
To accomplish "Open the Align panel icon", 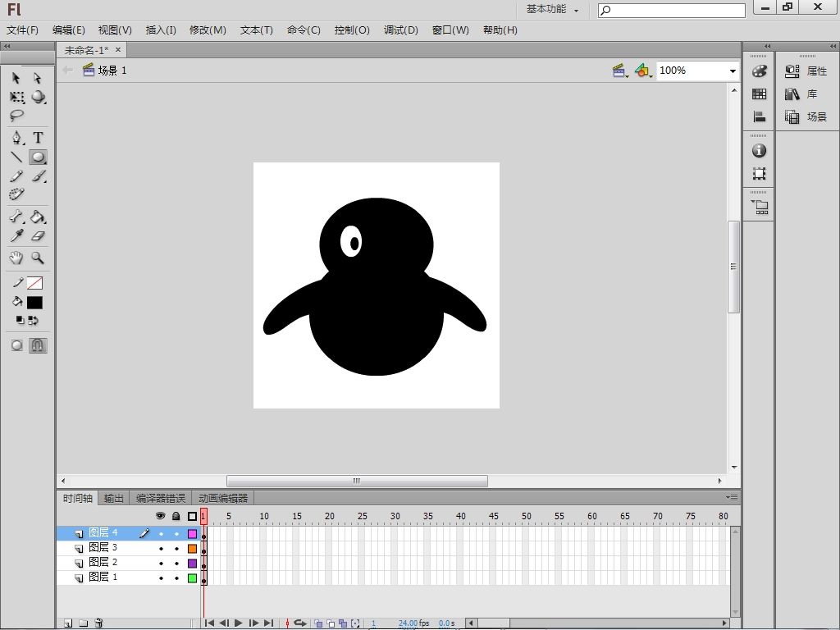I will click(759, 116).
